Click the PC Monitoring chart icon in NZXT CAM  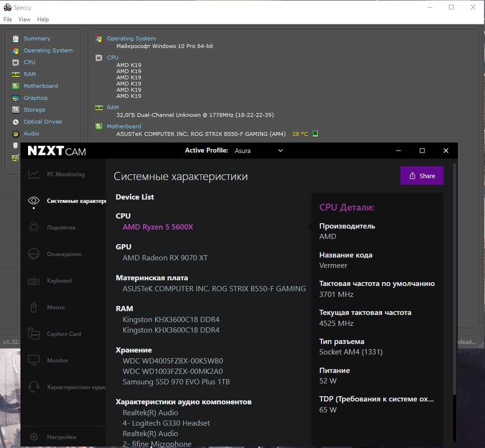34,174
